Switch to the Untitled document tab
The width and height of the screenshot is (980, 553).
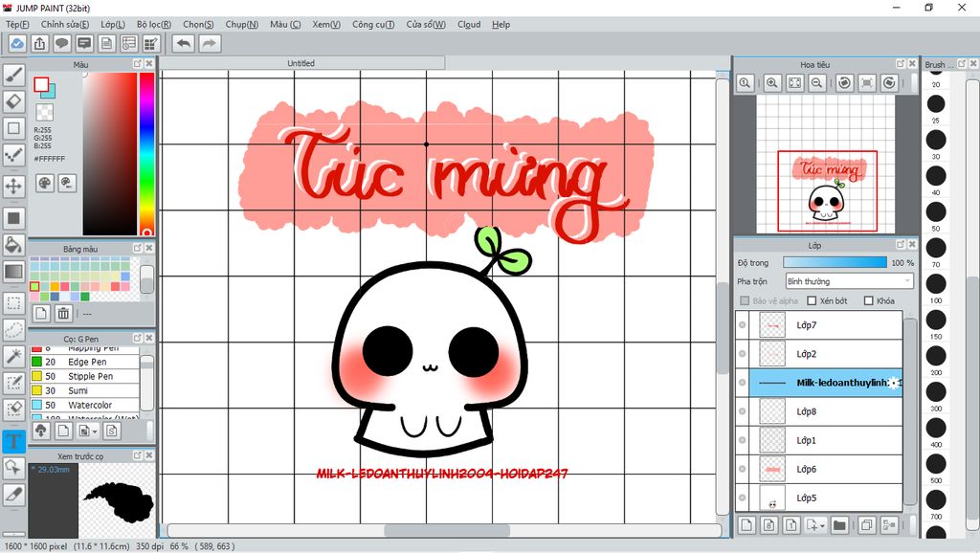click(301, 63)
